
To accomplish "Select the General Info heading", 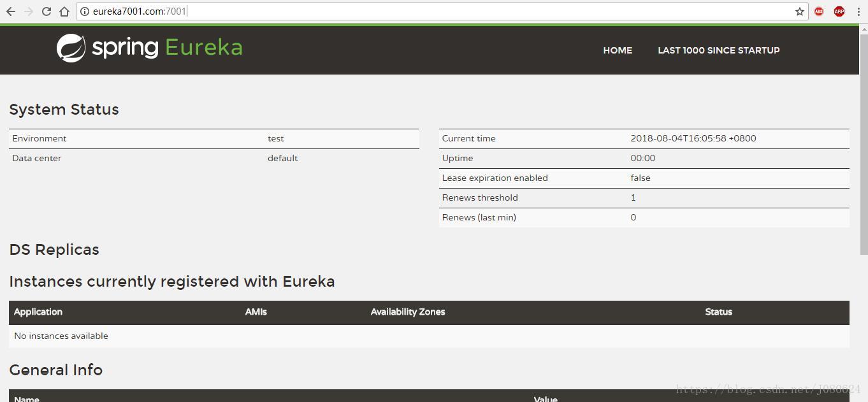I will point(56,370).
